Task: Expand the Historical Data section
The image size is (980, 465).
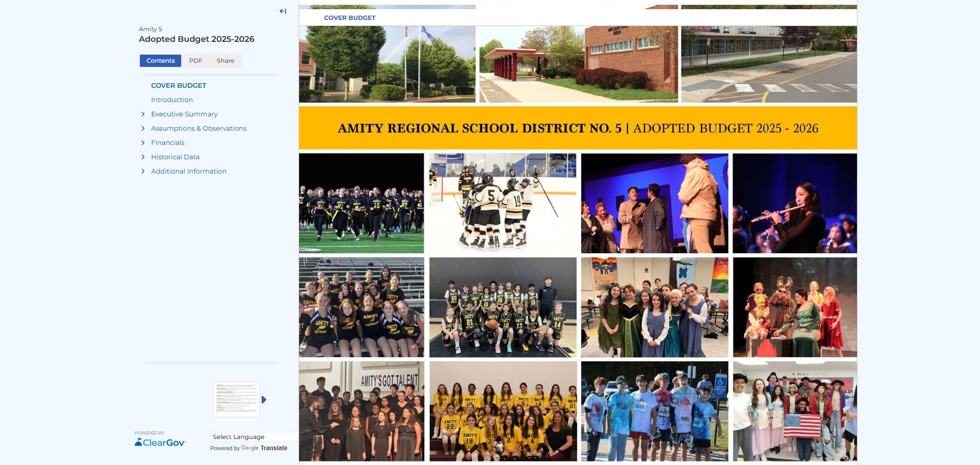Action: [x=143, y=157]
